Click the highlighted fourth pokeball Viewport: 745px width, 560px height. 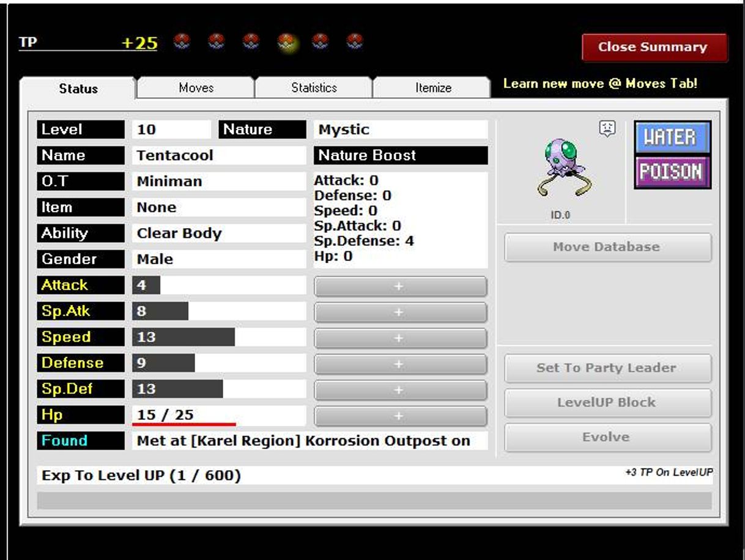(x=286, y=42)
